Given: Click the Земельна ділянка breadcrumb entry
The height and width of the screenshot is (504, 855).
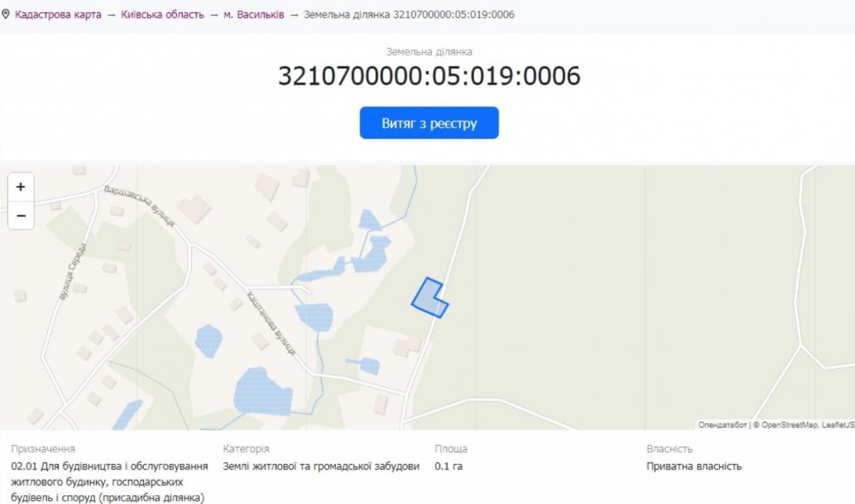Looking at the screenshot, I should (409, 14).
